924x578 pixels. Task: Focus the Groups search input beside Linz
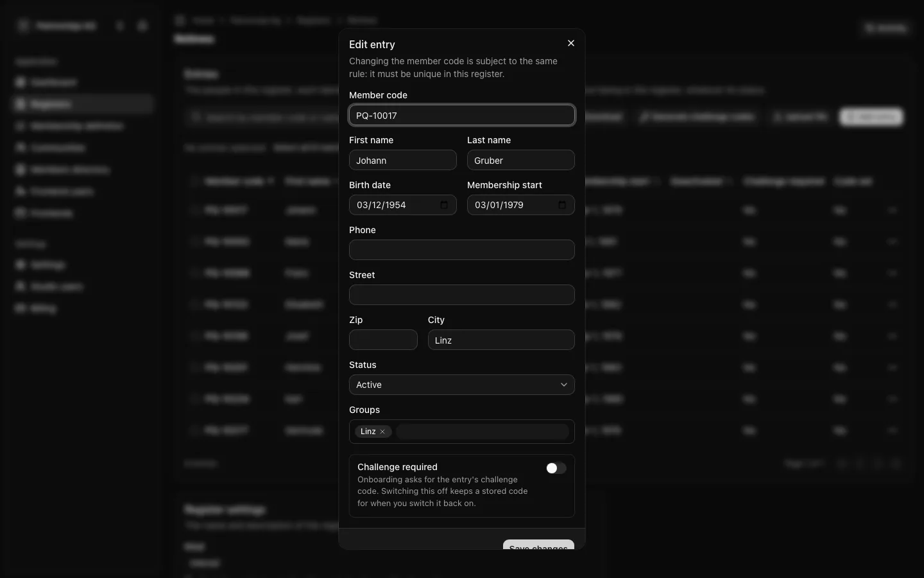[x=483, y=432]
